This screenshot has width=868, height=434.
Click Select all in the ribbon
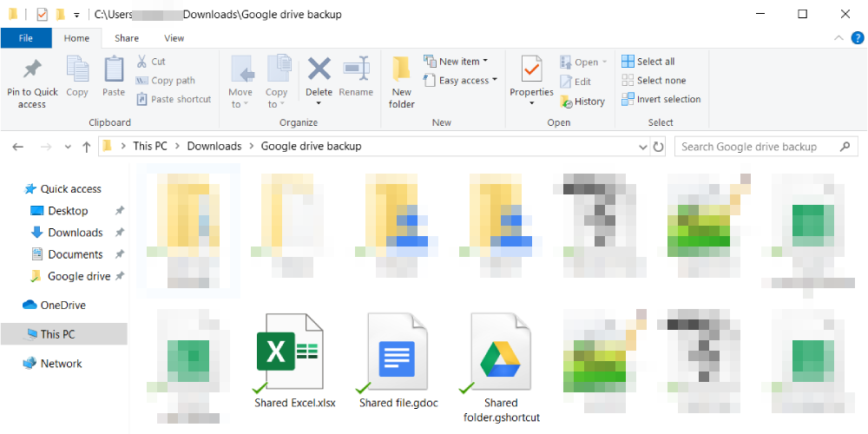click(x=648, y=62)
